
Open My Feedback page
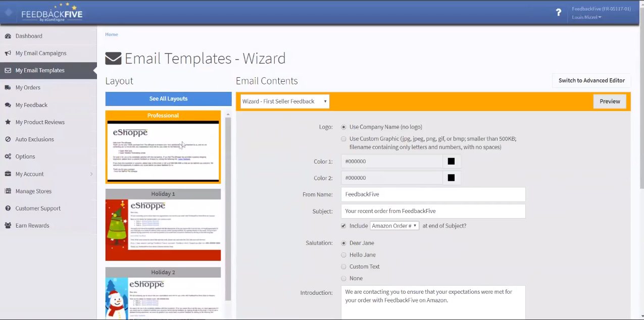(x=31, y=105)
